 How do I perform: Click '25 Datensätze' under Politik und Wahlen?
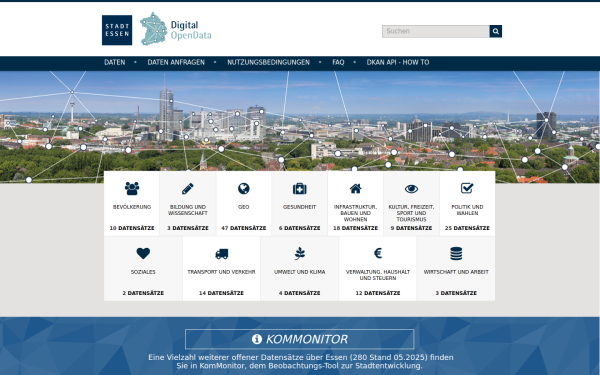tap(467, 228)
